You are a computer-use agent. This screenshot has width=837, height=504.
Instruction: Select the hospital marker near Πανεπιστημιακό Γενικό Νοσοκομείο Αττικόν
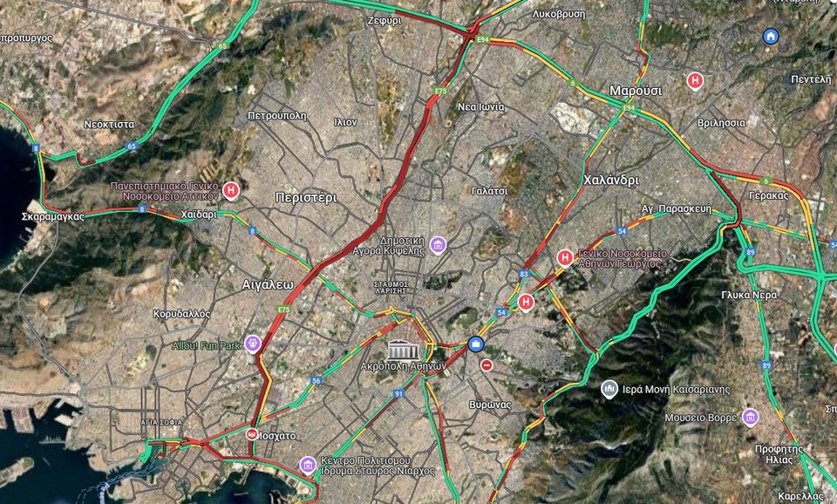pyautogui.click(x=230, y=191)
